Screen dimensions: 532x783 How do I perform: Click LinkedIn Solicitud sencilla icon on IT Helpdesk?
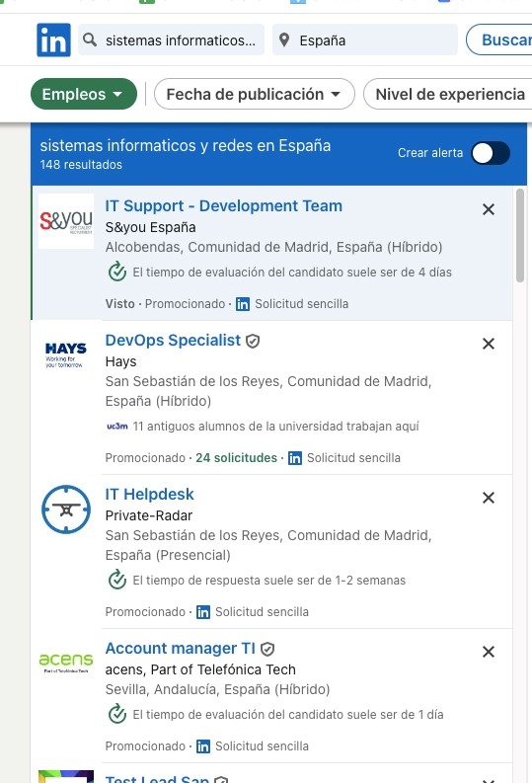tap(203, 612)
